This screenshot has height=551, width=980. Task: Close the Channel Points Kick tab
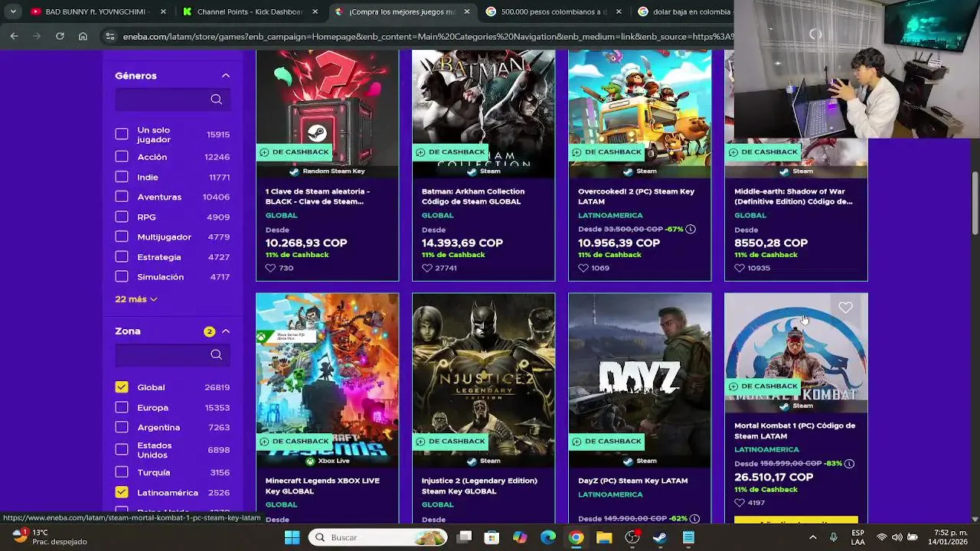pos(315,11)
